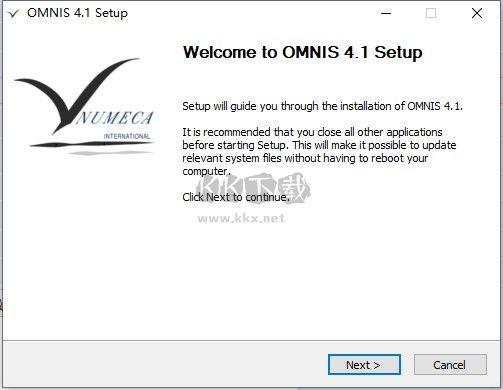Click the grey footer bar left of Next
Screen dimensions: 503x390
[x=165, y=364]
